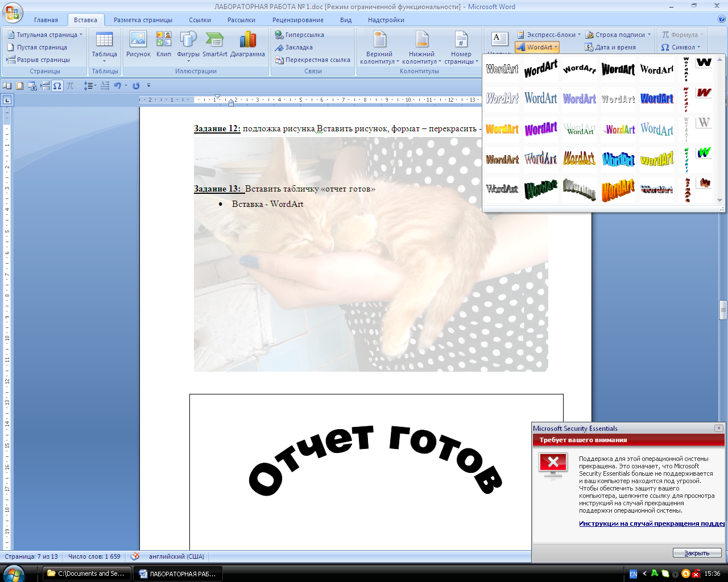Insert a SmartArt graphic
This screenshot has height=582, width=728.
pos(215,45)
